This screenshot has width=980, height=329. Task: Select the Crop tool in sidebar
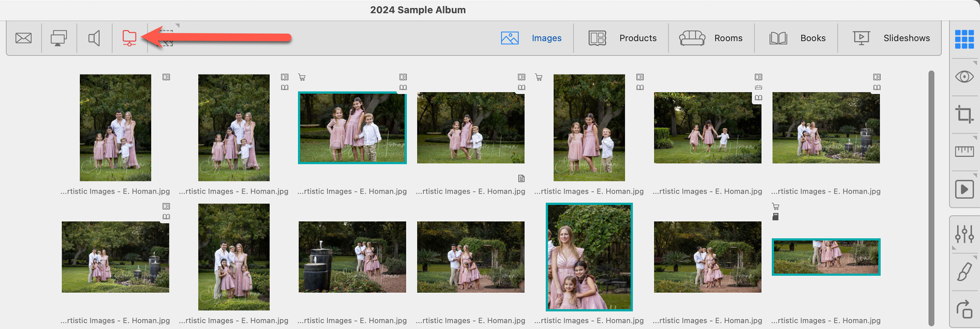[964, 114]
